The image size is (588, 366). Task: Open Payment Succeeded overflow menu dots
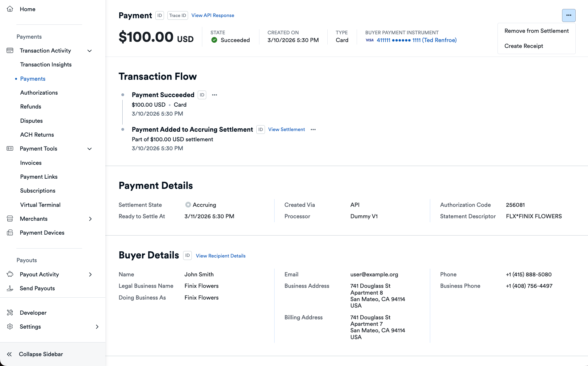click(x=214, y=95)
